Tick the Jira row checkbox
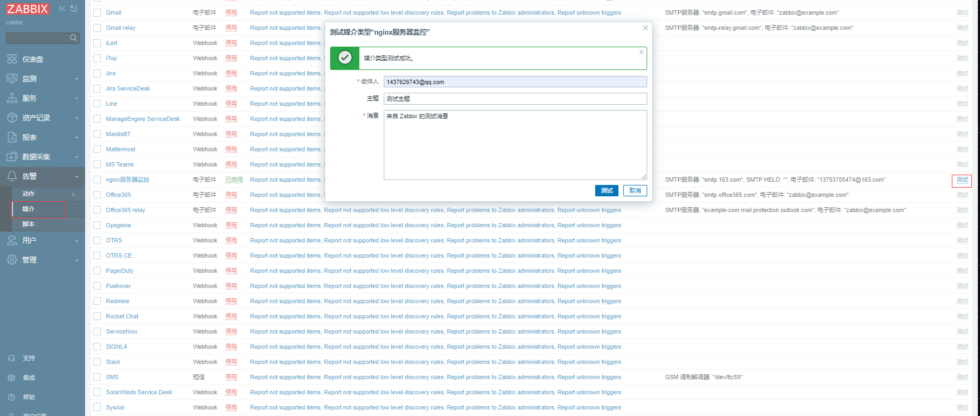The width and height of the screenshot is (980, 416). [97, 73]
